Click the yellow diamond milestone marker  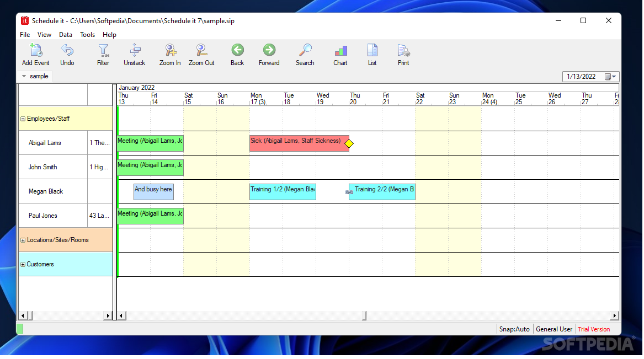click(349, 143)
